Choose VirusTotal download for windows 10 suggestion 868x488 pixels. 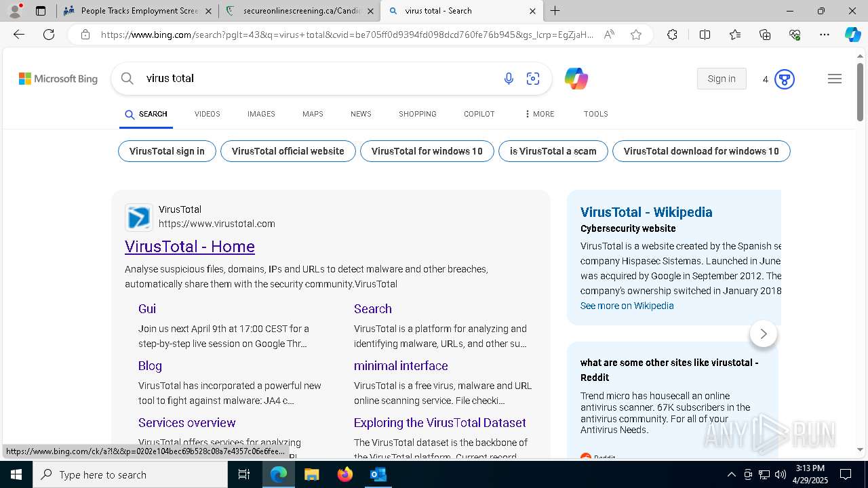(x=701, y=151)
